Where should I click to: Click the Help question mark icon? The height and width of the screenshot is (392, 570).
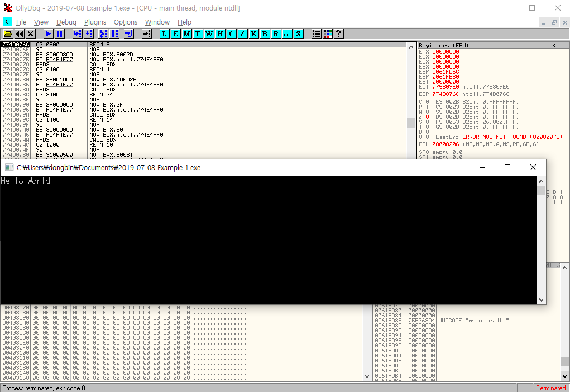coord(338,34)
